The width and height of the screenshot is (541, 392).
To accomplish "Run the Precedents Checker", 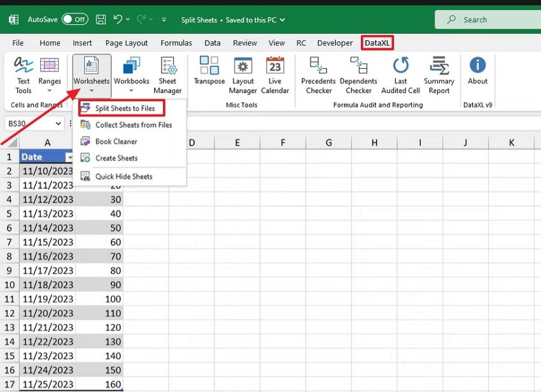I will [318, 74].
